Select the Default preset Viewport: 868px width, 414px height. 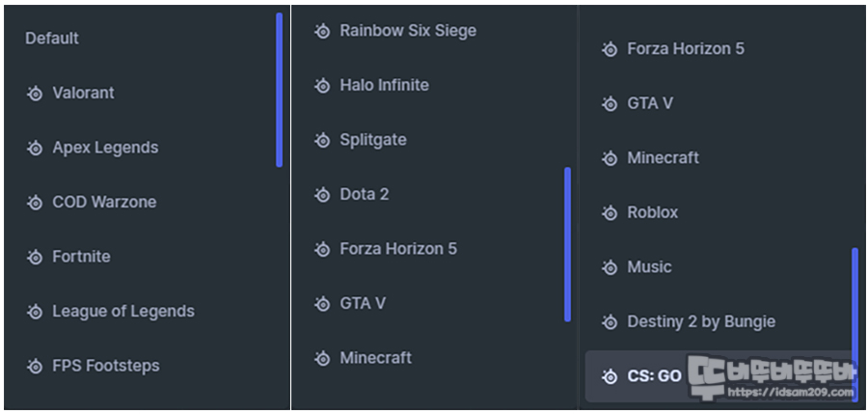point(52,39)
